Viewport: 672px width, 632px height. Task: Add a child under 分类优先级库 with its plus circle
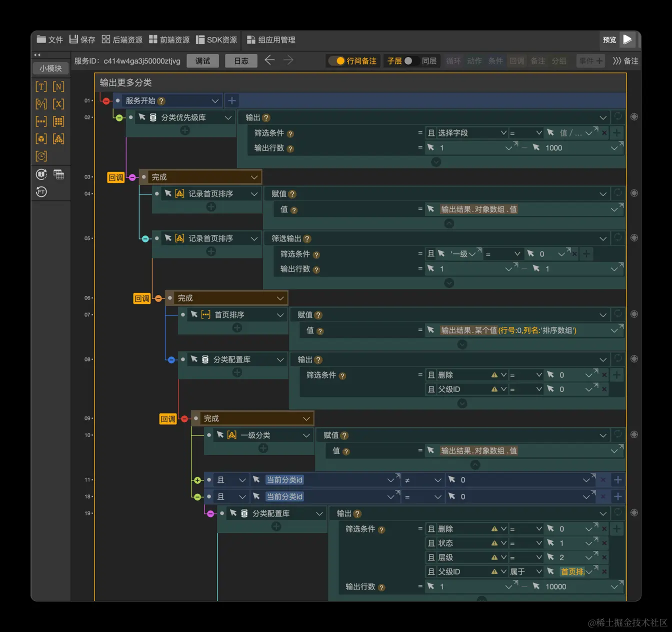point(185,130)
